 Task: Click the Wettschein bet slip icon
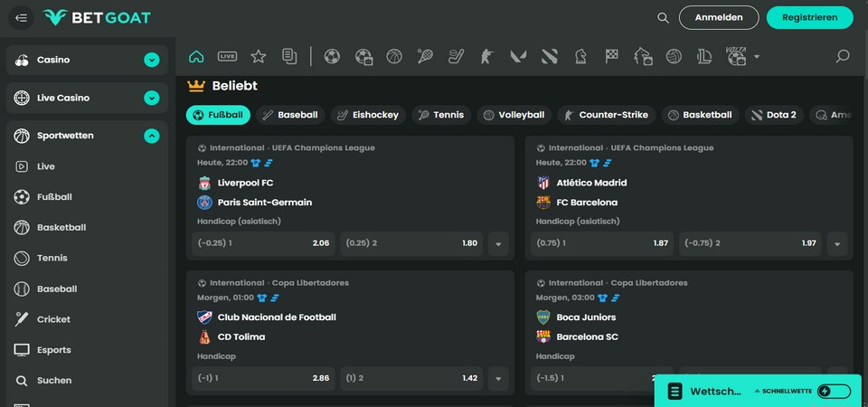click(x=675, y=392)
